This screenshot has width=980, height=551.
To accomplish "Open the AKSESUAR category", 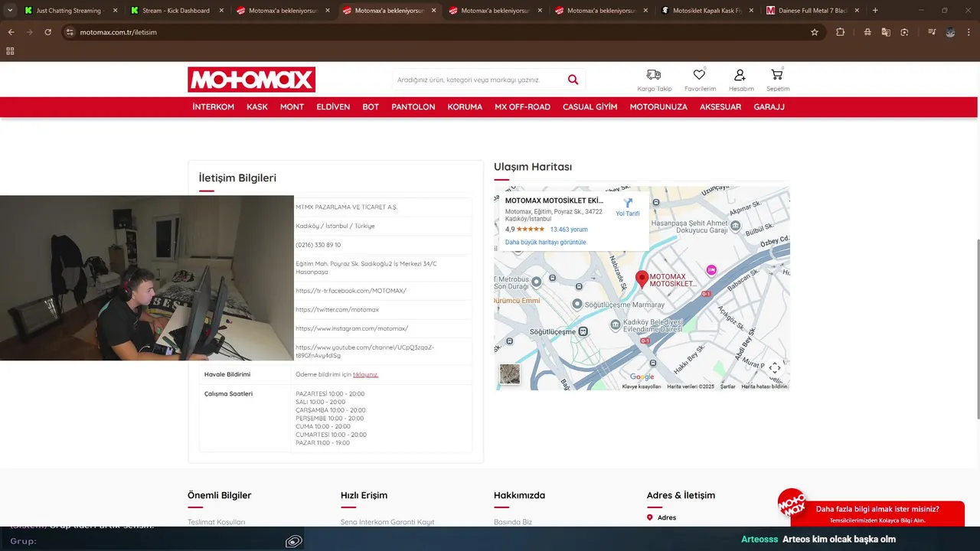I will pyautogui.click(x=720, y=107).
